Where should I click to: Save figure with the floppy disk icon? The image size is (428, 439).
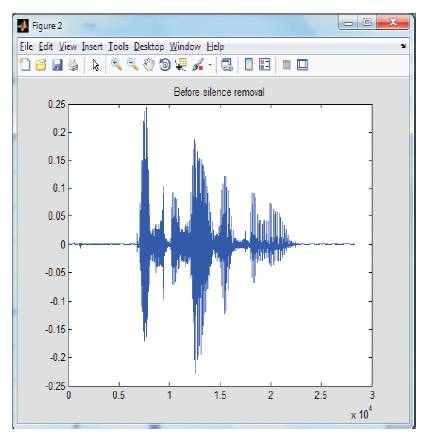[57, 65]
